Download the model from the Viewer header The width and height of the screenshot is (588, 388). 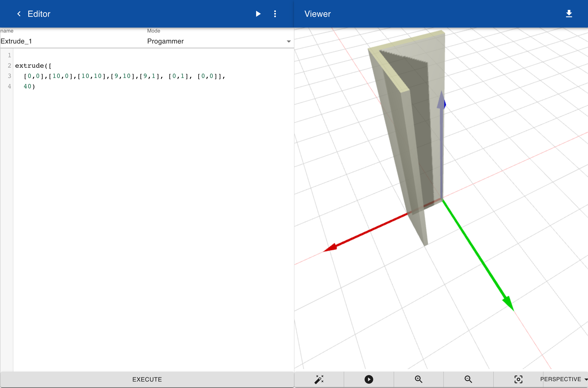point(569,14)
